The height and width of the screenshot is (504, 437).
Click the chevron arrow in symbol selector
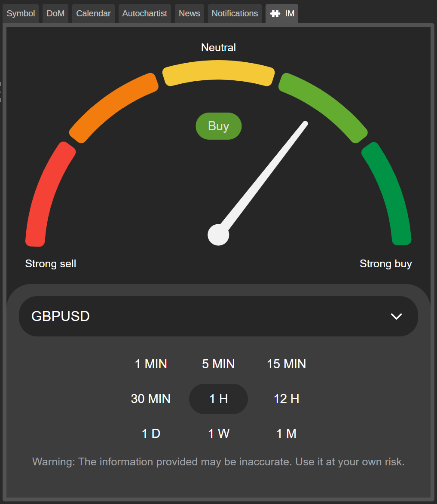pos(396,316)
